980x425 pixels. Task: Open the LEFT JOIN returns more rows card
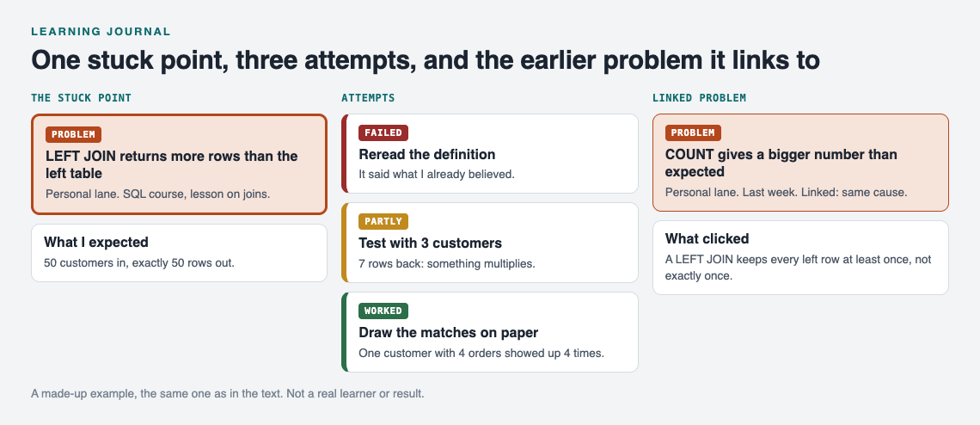[179, 164]
